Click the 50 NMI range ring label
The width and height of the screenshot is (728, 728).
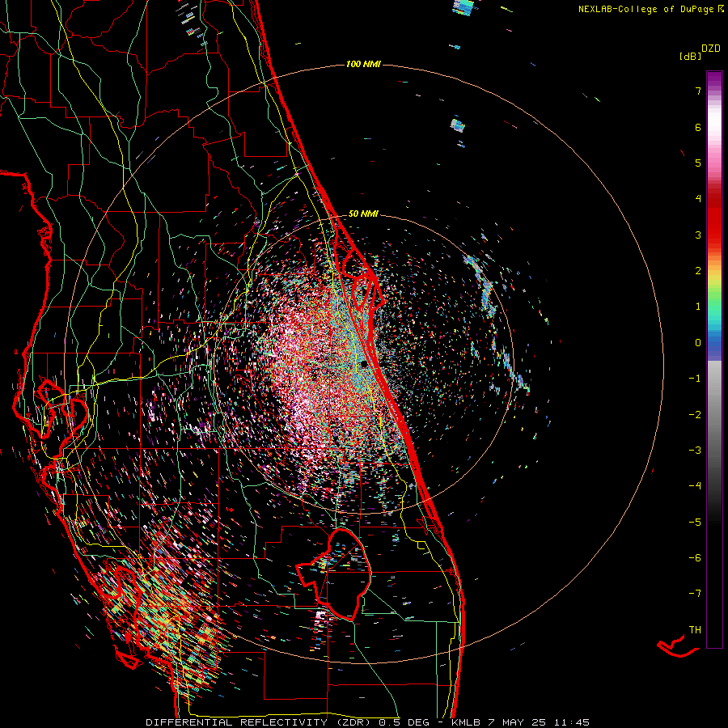click(363, 214)
